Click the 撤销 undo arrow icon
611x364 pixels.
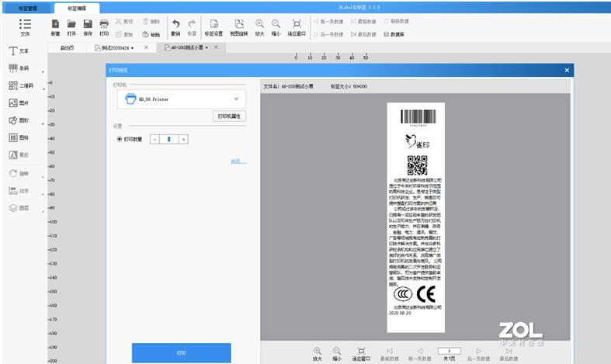pos(175,24)
